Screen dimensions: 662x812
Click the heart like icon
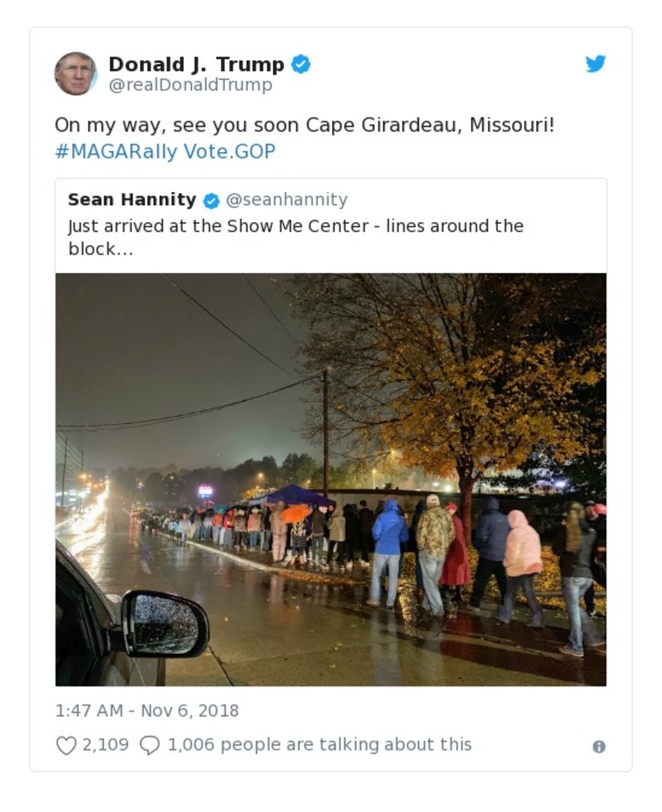[x=66, y=745]
